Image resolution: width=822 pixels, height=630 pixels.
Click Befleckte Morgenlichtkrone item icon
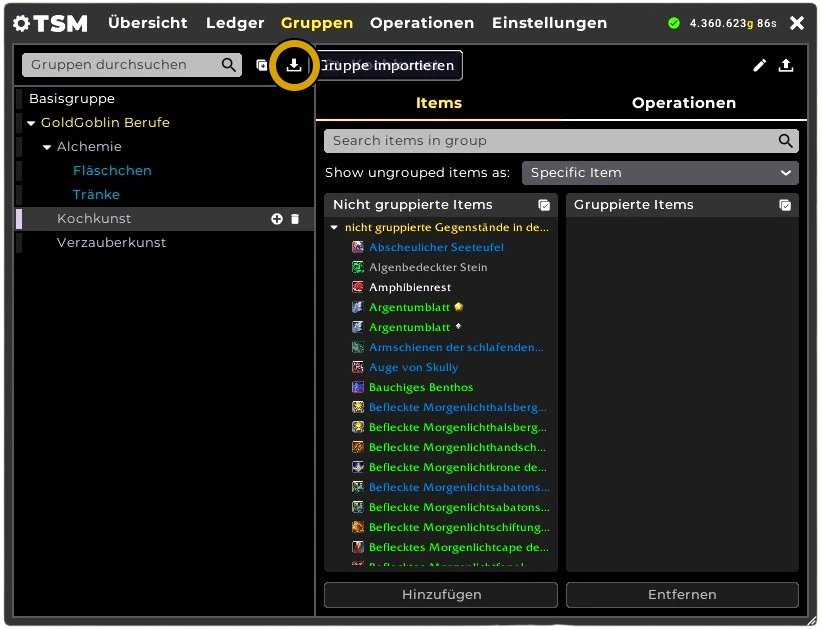[358, 467]
